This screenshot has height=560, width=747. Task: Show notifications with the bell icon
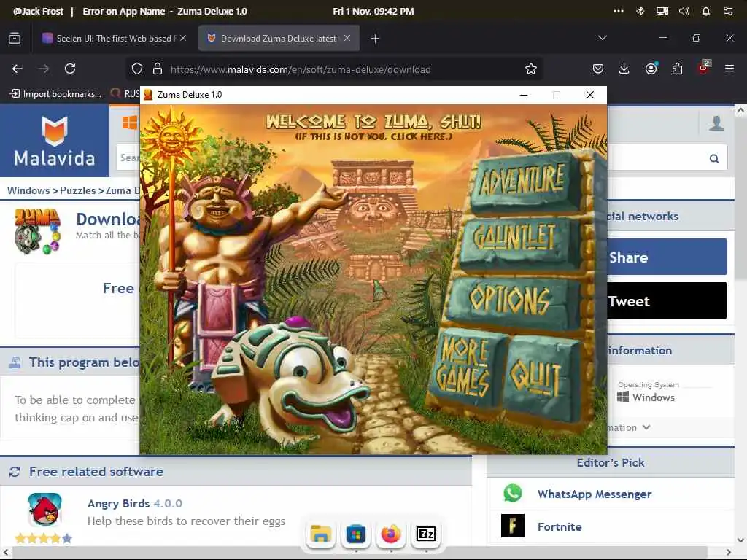pyautogui.click(x=706, y=11)
